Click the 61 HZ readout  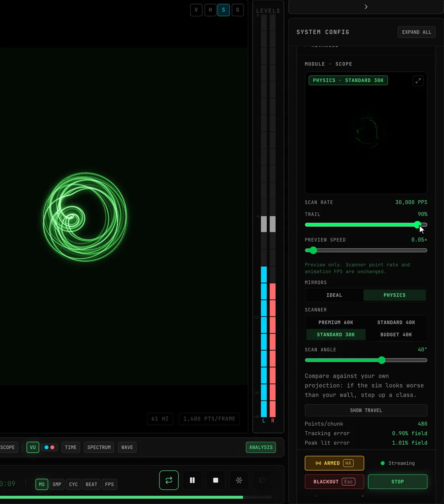(x=160, y=419)
